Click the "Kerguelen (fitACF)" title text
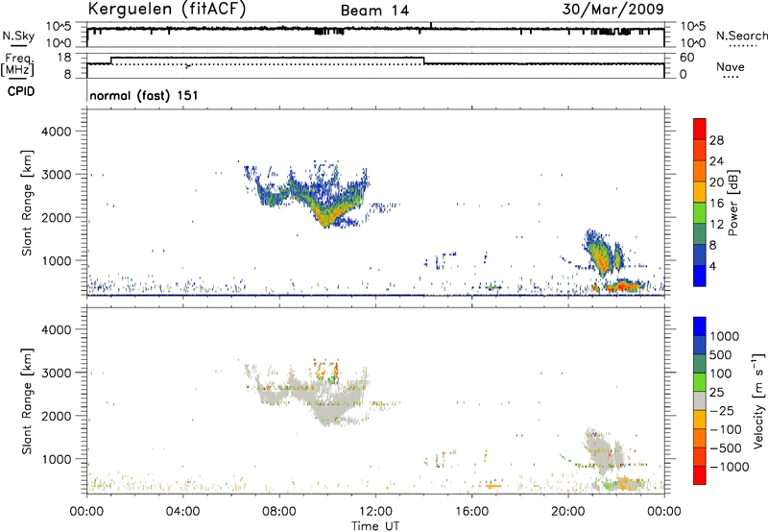Screen dimensions: 768x532 point(167,9)
